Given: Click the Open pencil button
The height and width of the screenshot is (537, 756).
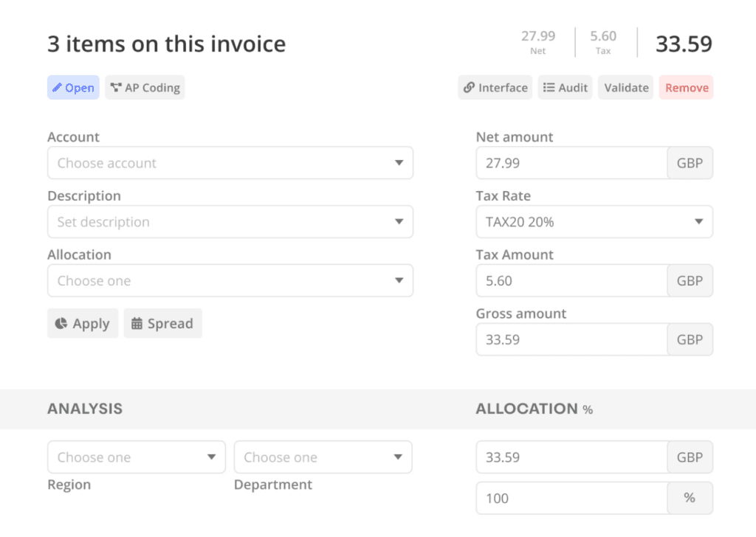Looking at the screenshot, I should (73, 88).
